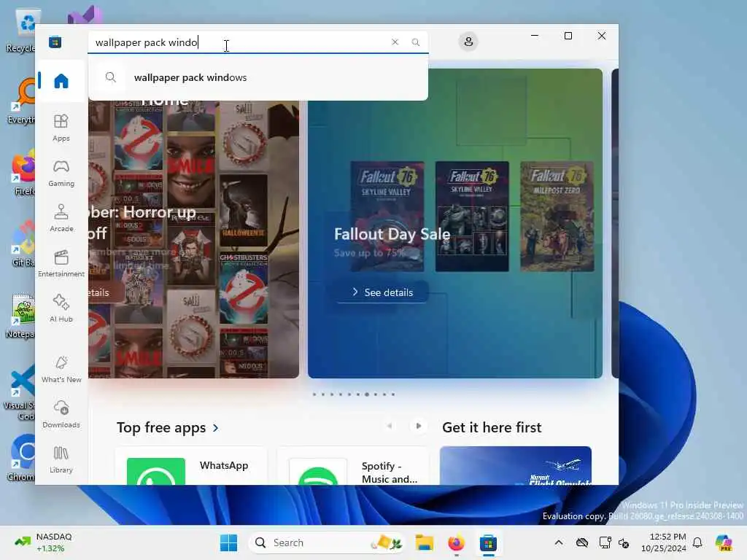Open the Windows Start menu
747x560 pixels.
[228, 542]
